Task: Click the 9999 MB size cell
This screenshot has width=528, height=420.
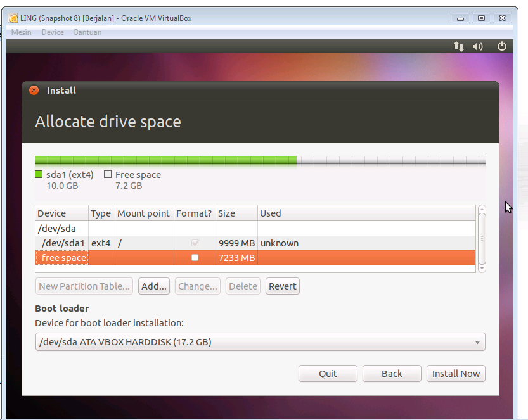Action: tap(236, 243)
